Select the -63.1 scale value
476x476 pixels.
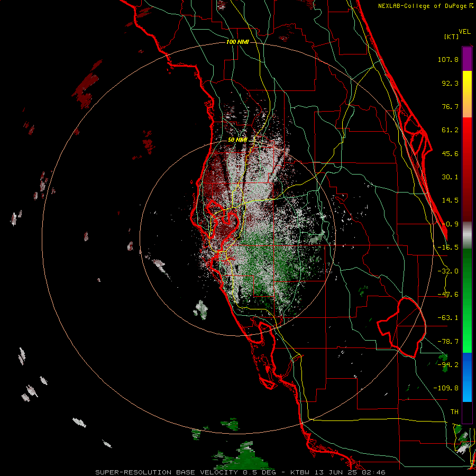(448, 318)
